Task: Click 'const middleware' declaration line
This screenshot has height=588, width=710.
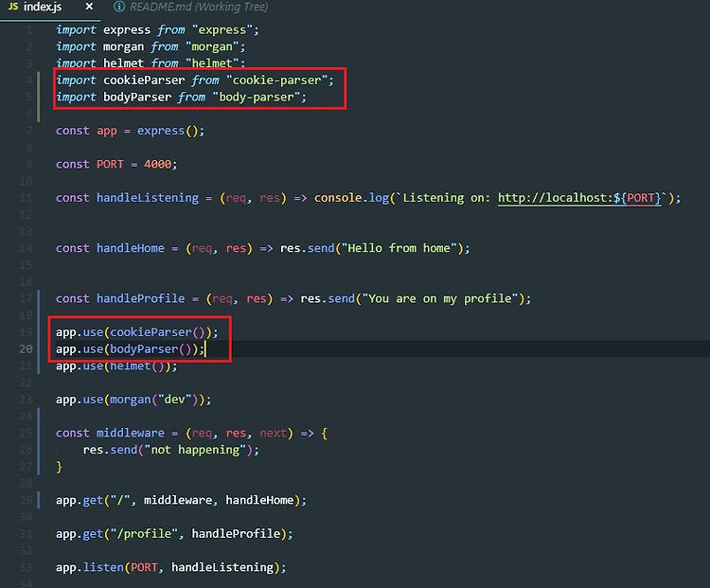Action: coord(191,433)
